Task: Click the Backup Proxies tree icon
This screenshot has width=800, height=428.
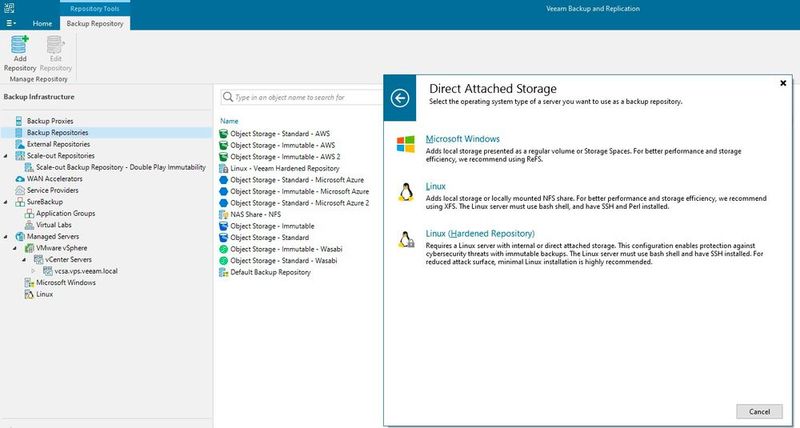Action: (x=19, y=121)
